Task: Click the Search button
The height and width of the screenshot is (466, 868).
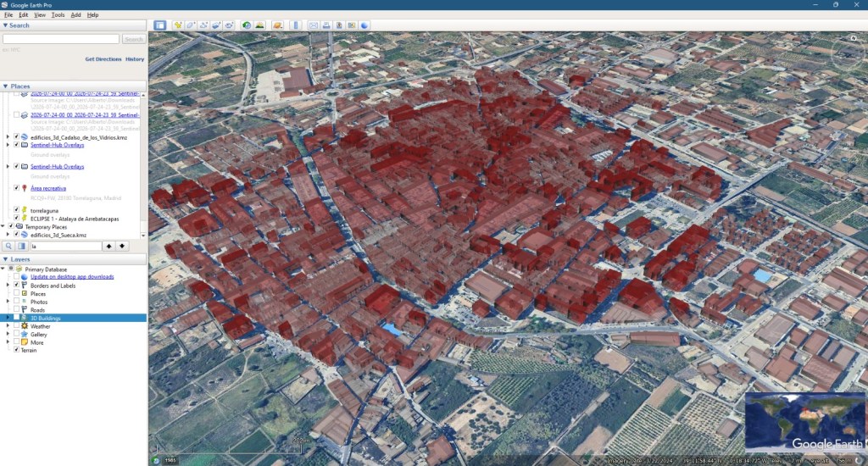Action: (x=133, y=39)
